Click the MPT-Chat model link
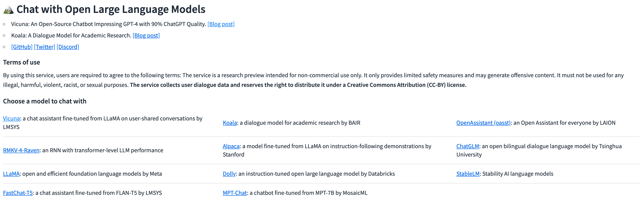The width and height of the screenshot is (644, 200). click(235, 193)
